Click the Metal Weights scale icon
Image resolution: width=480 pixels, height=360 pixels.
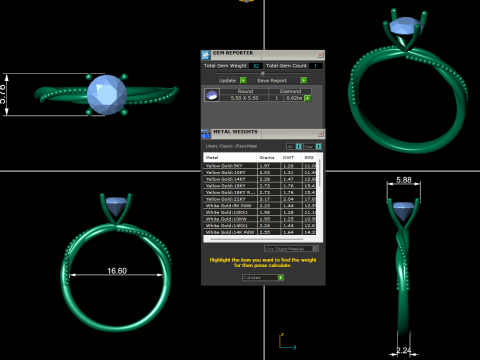coord(206,134)
